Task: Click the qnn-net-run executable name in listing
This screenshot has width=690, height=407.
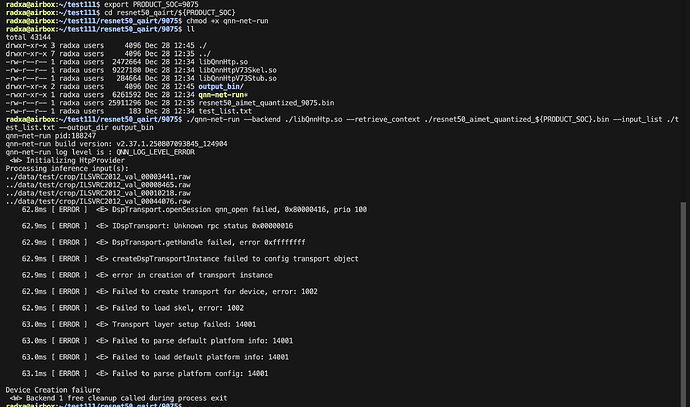Action: pyautogui.click(x=221, y=95)
